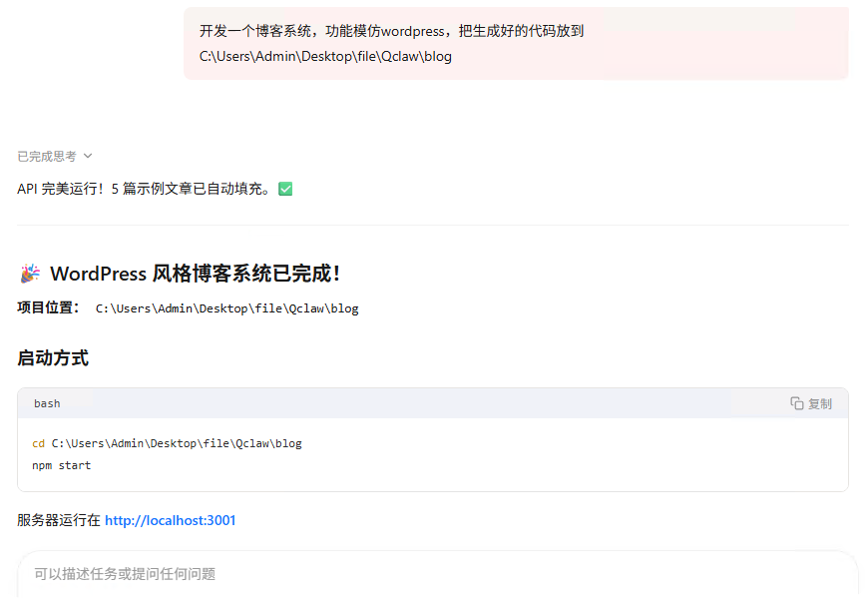The width and height of the screenshot is (868, 598).
Task: Click the party popper emoji in the heading
Action: point(30,274)
